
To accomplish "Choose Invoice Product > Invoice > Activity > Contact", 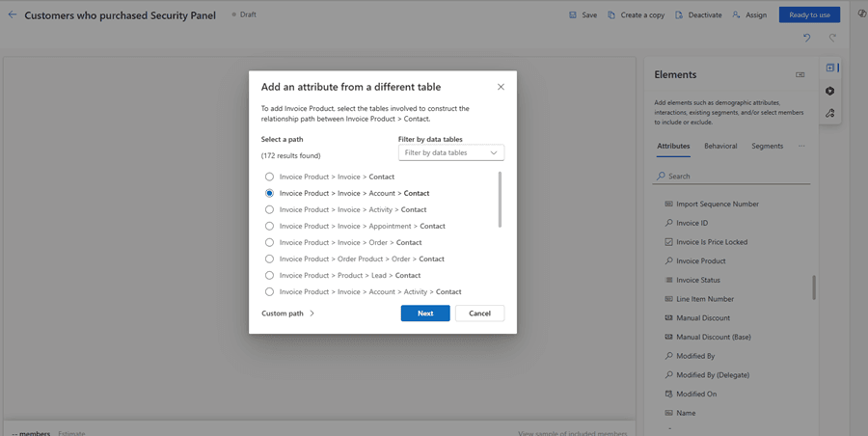I will click(x=270, y=209).
